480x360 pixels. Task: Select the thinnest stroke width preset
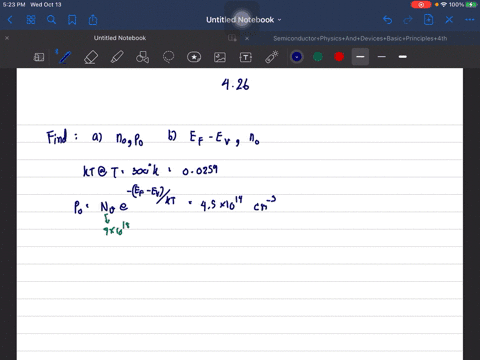[x=382, y=57]
